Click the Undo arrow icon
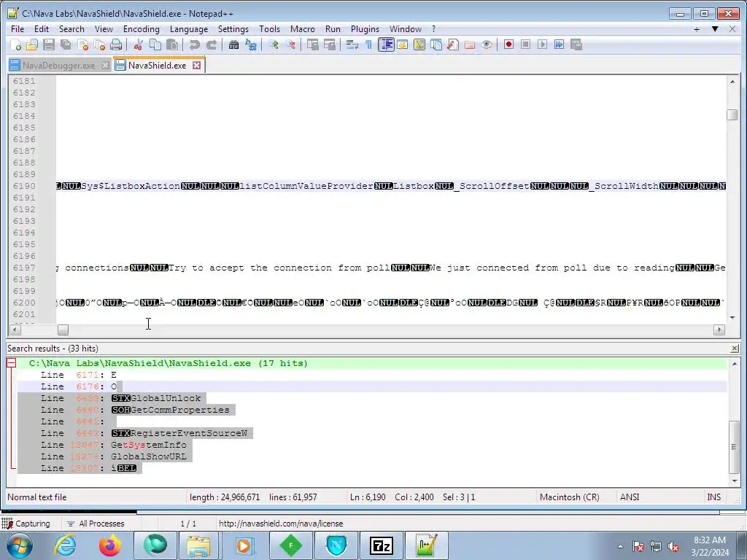 (x=194, y=44)
